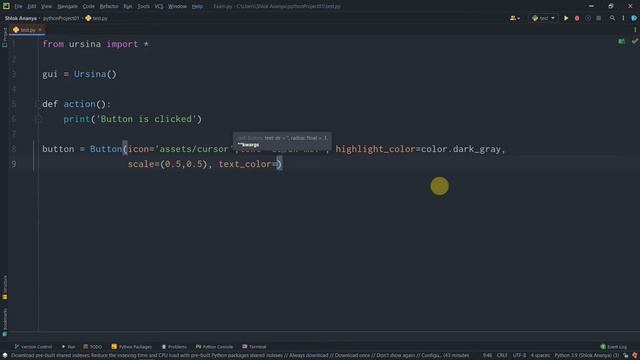Open TODO tool window
The height and width of the screenshot is (360, 640).
pos(93,347)
